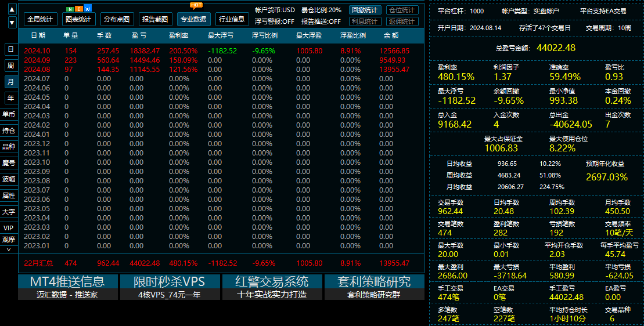This screenshot has height=326, width=644.
Task: Click the 盈利率 value 480.15% in right panel
Action: (x=456, y=77)
